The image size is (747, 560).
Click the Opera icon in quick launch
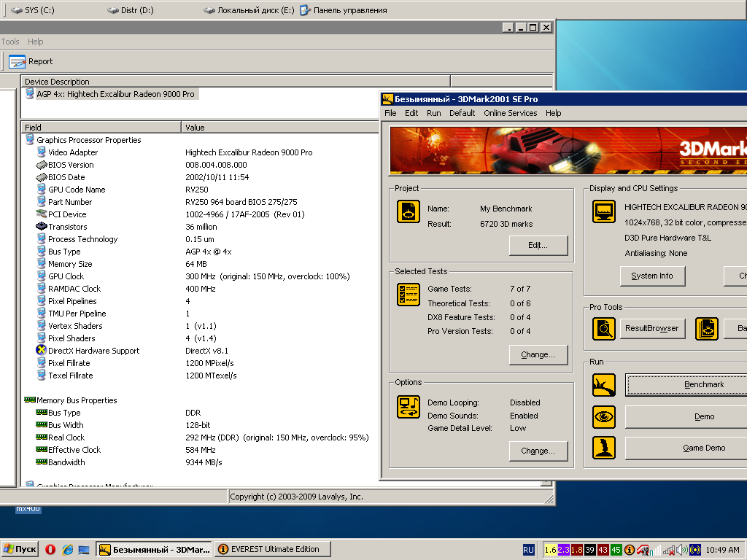[x=50, y=550]
